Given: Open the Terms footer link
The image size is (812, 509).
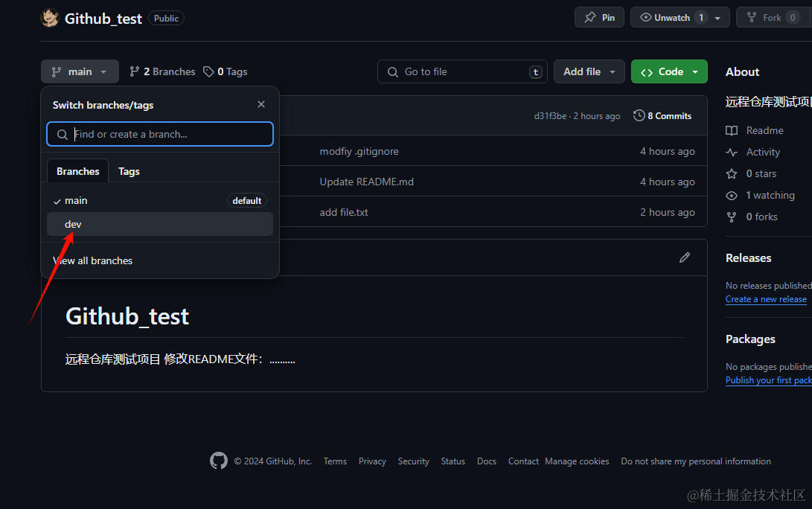Looking at the screenshot, I should 335,461.
